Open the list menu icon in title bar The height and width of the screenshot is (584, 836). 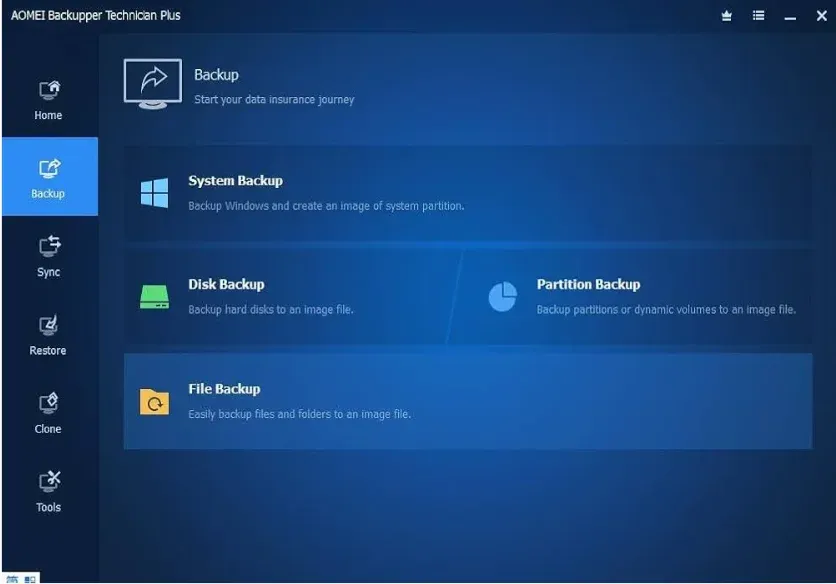point(758,15)
